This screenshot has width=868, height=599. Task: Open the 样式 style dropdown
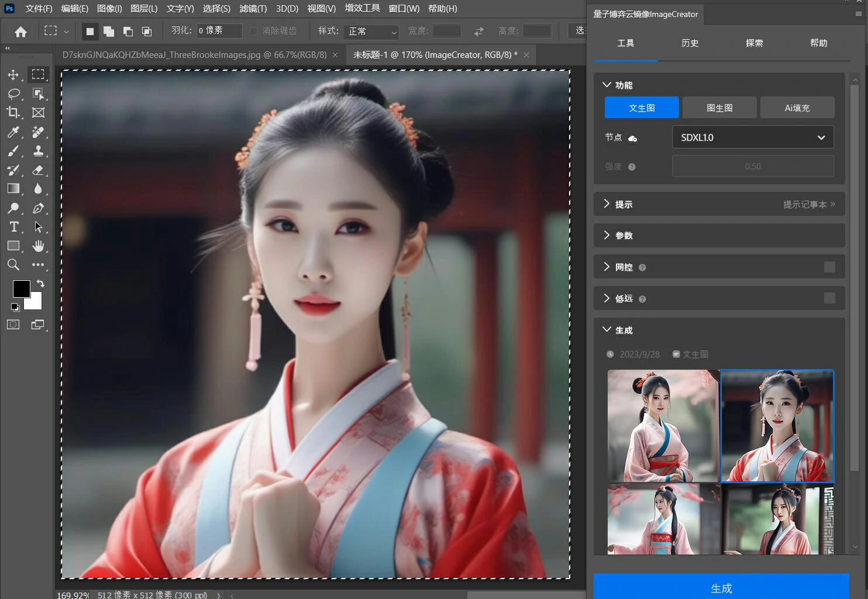[x=371, y=31]
